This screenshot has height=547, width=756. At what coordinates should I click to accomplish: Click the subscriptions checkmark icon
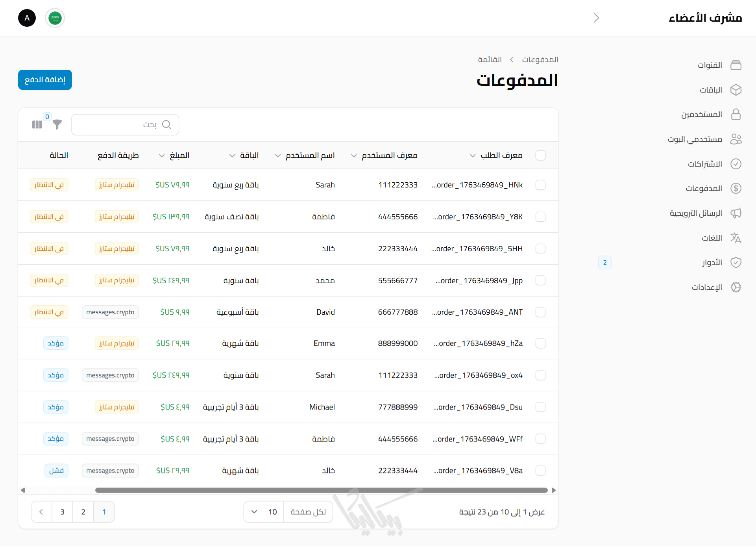(736, 164)
